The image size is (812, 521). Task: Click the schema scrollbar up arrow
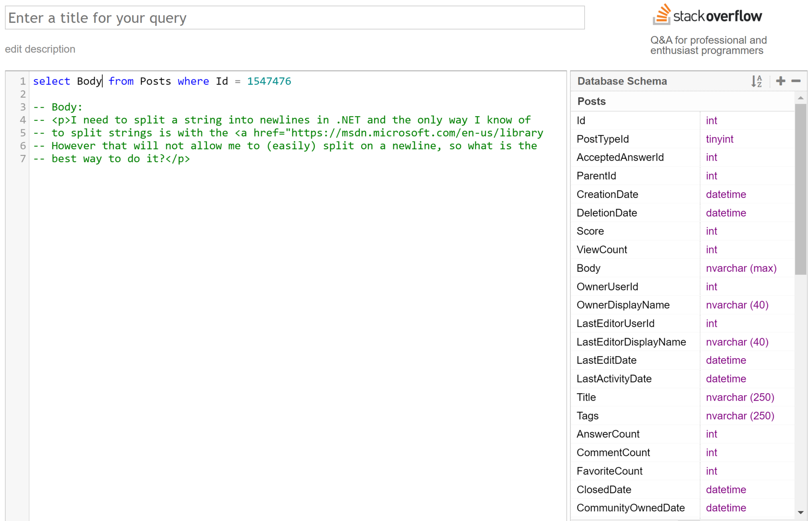(x=801, y=98)
